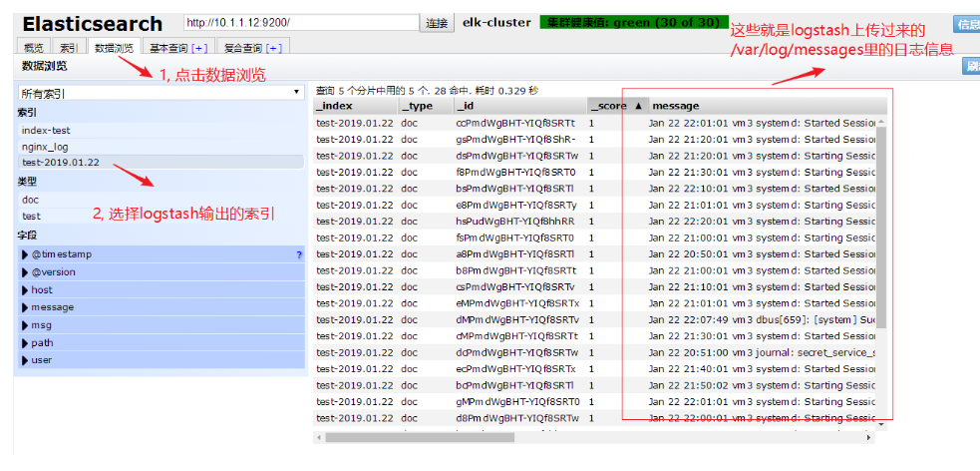980x471 pixels.
Task: Open the 复合查询 tab
Action: [252, 48]
